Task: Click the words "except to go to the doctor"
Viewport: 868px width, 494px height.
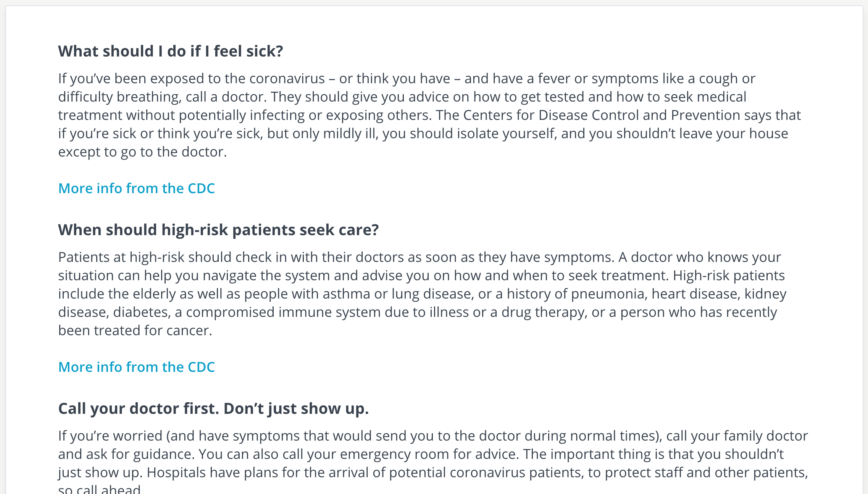Action: (142, 152)
